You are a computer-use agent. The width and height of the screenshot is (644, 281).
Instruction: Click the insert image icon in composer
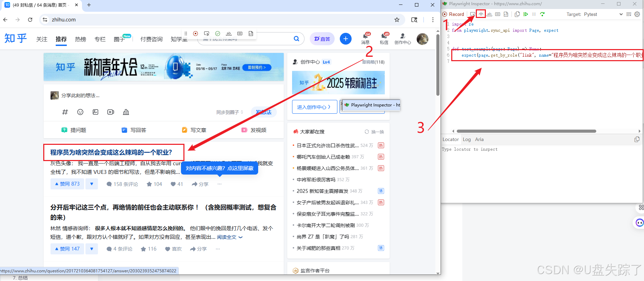pyautogui.click(x=96, y=112)
